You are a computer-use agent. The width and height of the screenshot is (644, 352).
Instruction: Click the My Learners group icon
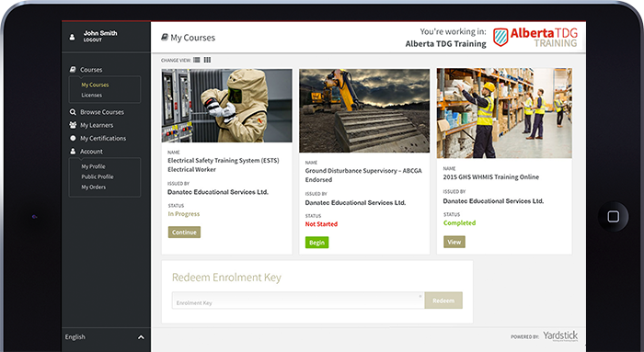click(x=73, y=125)
